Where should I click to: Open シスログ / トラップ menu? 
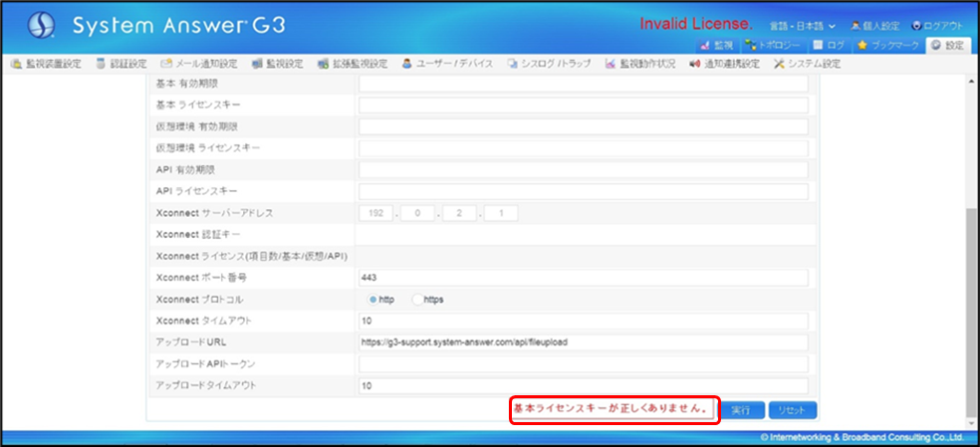click(x=548, y=64)
